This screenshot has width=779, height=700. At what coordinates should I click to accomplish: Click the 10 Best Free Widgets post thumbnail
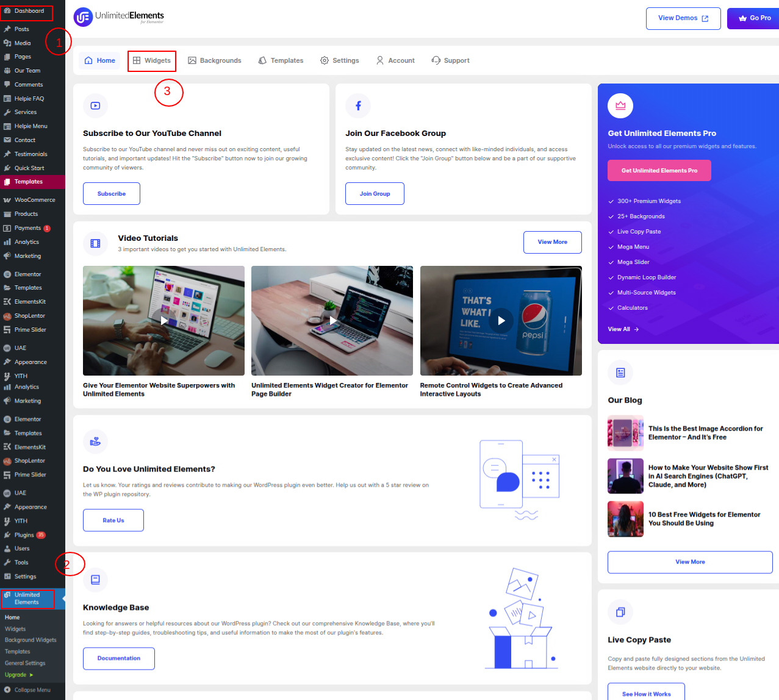pos(625,519)
